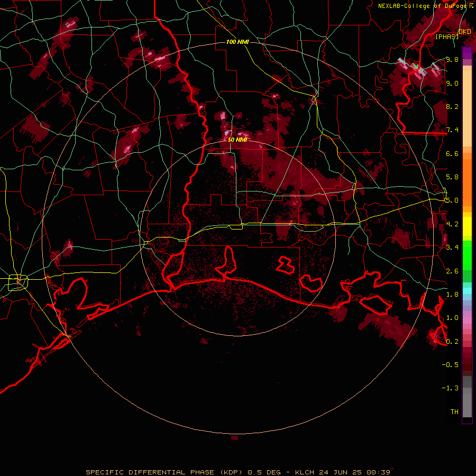
Task: Click the 00:39 timestamp in the caption
Action: [378, 472]
